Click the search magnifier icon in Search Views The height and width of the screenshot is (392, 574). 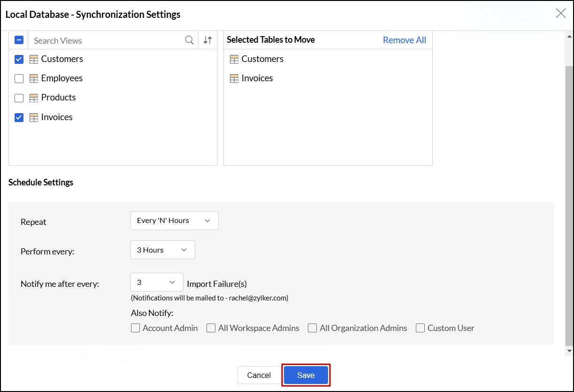pos(189,40)
